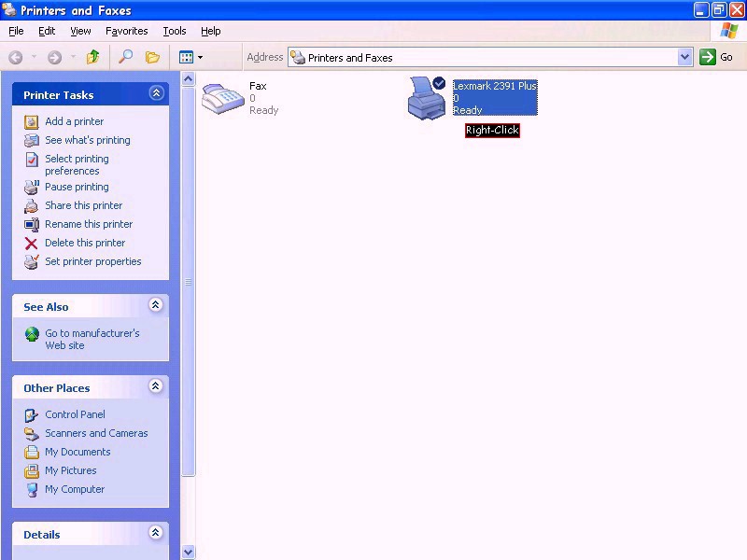Open See what's printing link
Screen dimensions: 747x560
[88, 140]
